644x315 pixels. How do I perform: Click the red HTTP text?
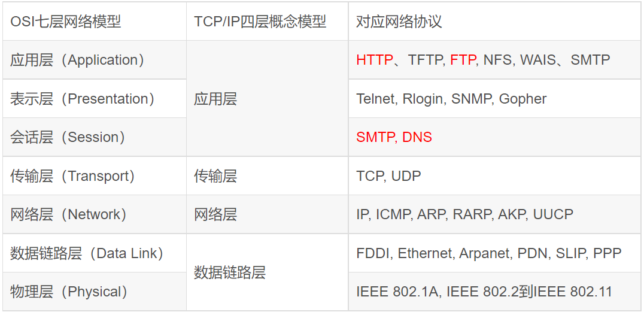375,60
